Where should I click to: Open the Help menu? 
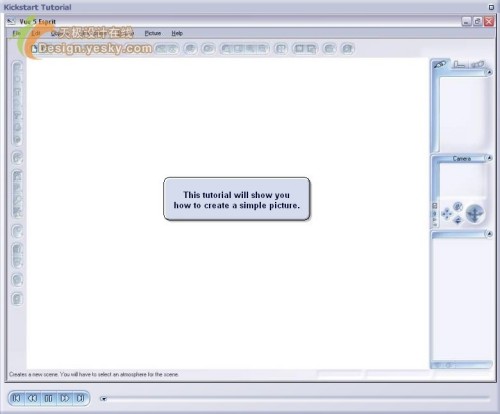tap(177, 33)
